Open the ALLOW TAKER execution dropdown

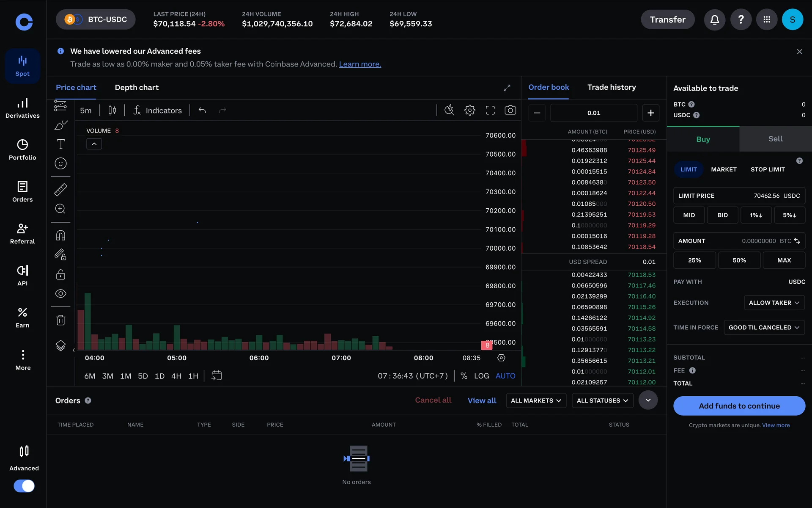click(774, 303)
